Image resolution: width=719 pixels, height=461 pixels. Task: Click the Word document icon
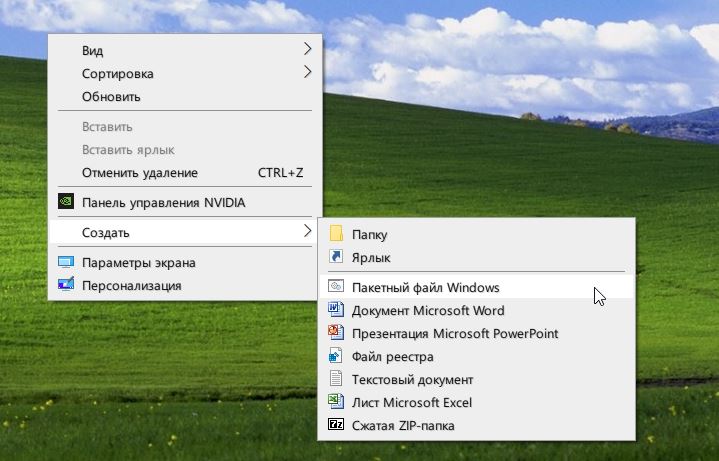coord(336,309)
